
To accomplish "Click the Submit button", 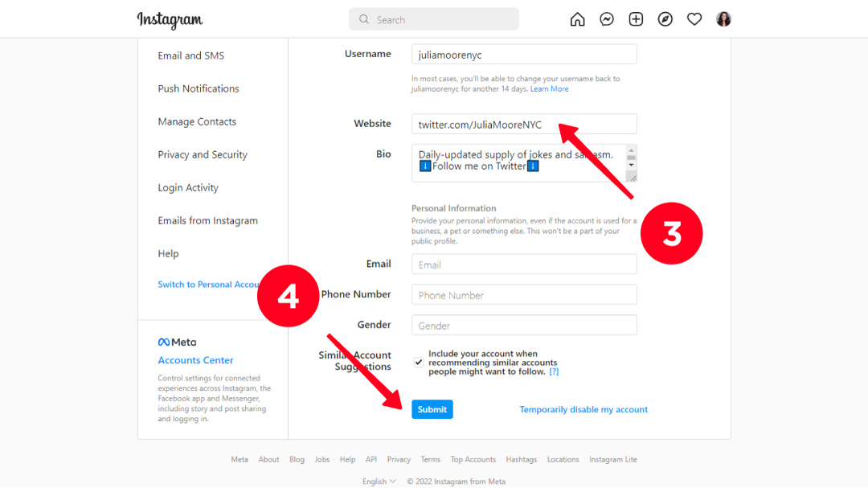I will (432, 409).
